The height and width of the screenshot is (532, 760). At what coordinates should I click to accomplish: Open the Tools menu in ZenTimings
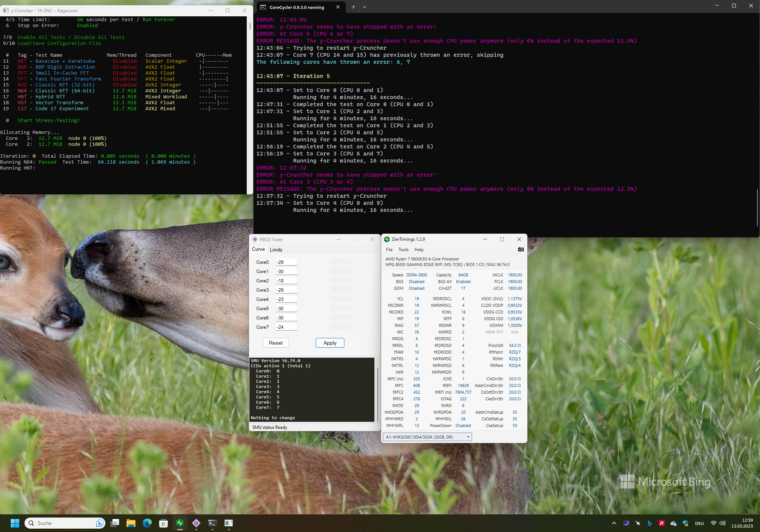(x=403, y=250)
